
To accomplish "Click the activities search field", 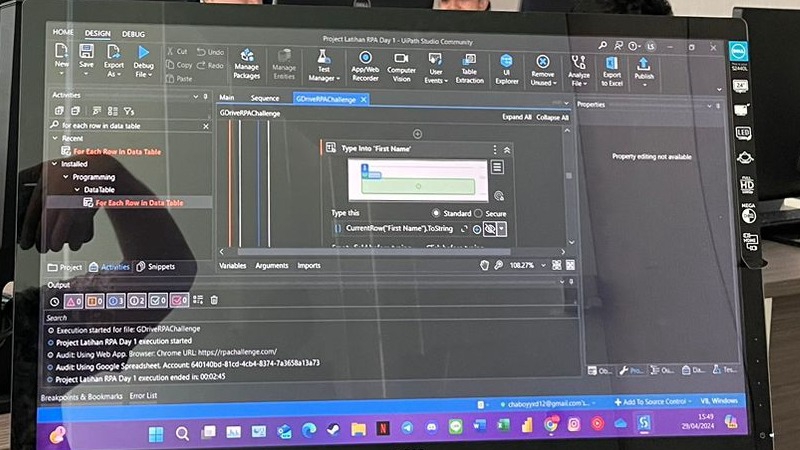I will tap(130, 126).
